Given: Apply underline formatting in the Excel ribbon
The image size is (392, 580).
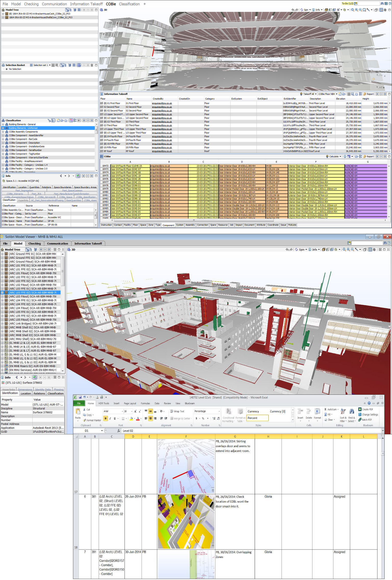Looking at the screenshot, I should 115,419.
